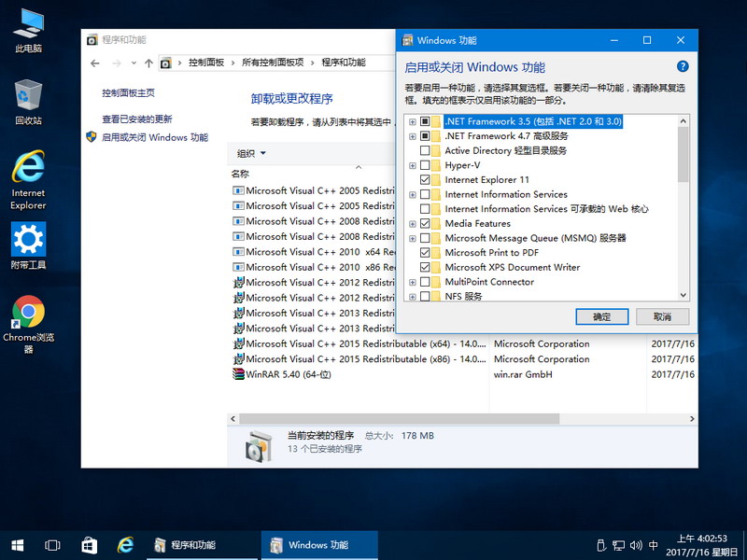The height and width of the screenshot is (560, 747).
Task: Click the forward arrow in 程序和功能 window
Action: [117, 63]
